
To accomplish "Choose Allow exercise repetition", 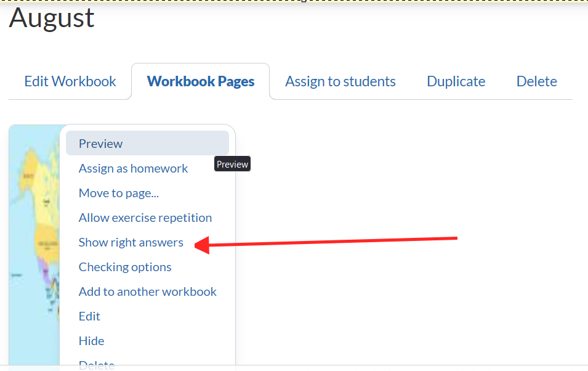I will 145,218.
